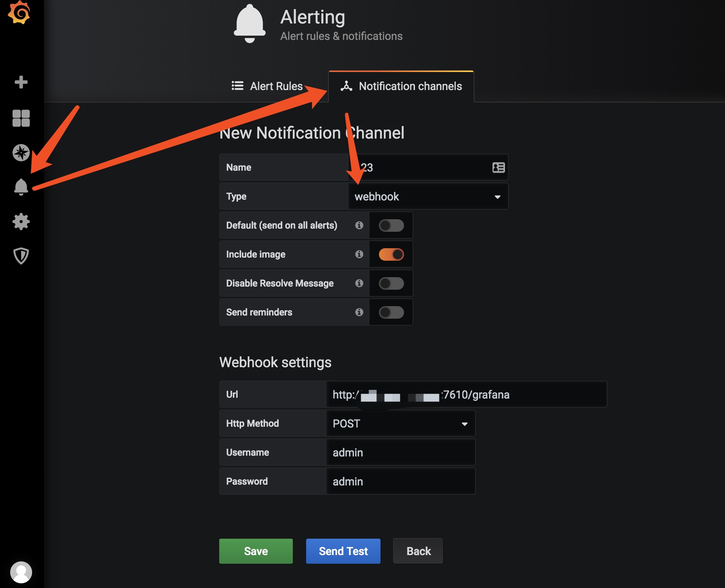Enable Default send on all alerts switch
The image size is (725, 588).
click(391, 225)
